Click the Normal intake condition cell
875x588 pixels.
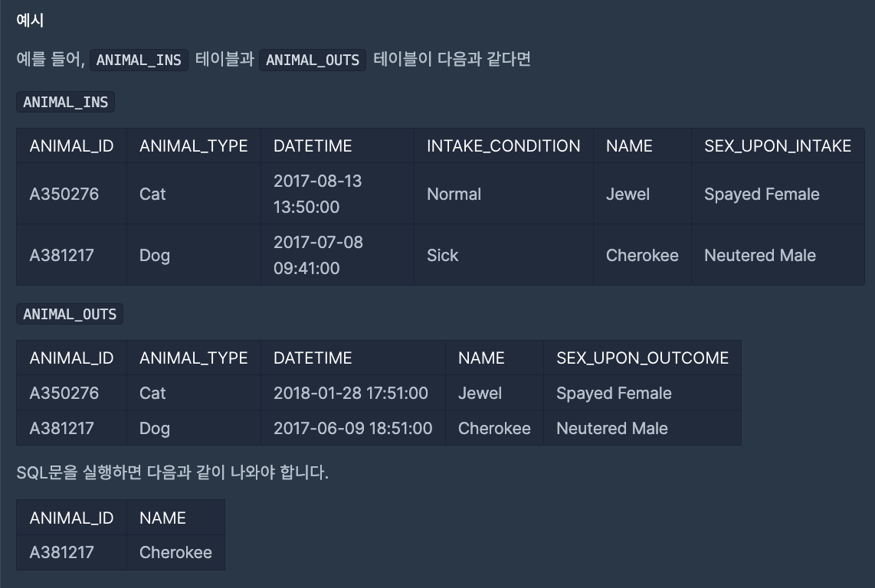click(x=503, y=194)
